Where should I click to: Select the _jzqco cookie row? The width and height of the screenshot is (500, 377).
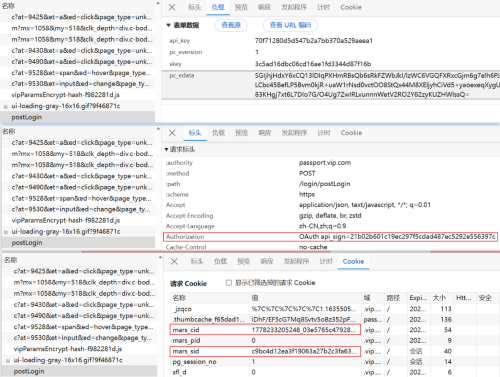coord(334,309)
